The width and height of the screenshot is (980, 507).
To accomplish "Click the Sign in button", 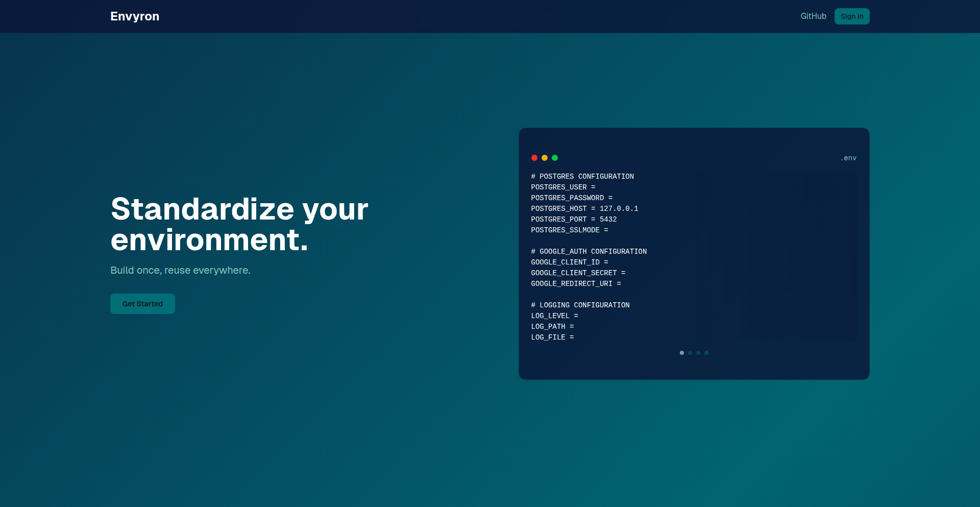I will pyautogui.click(x=852, y=16).
